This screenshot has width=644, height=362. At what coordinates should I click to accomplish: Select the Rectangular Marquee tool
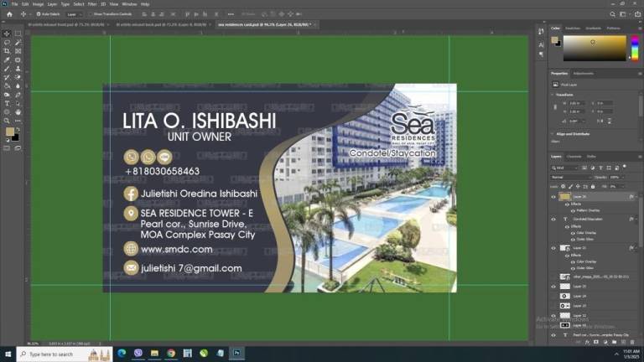point(18,34)
